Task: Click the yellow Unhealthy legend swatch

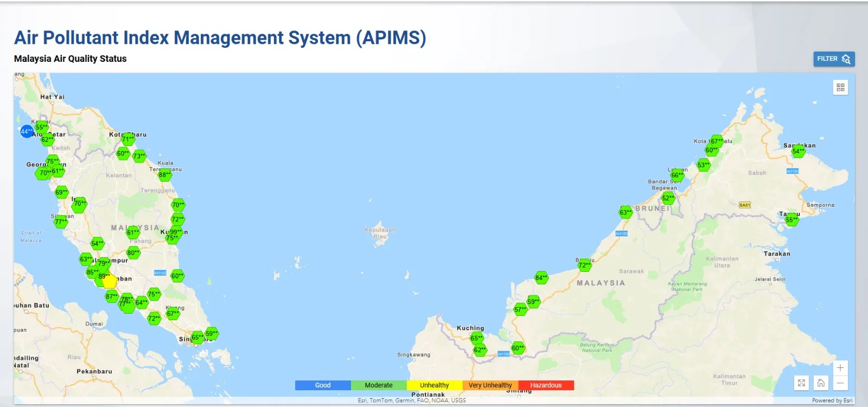Action: click(x=434, y=385)
